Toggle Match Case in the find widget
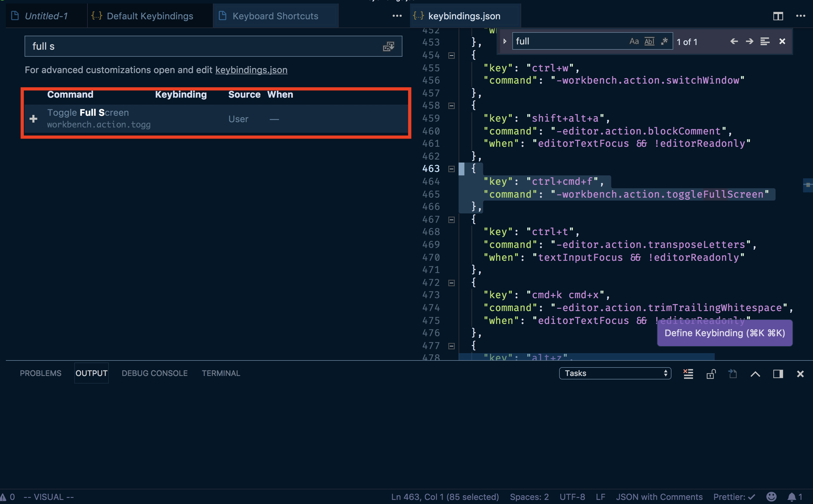This screenshot has height=504, width=813. point(634,41)
